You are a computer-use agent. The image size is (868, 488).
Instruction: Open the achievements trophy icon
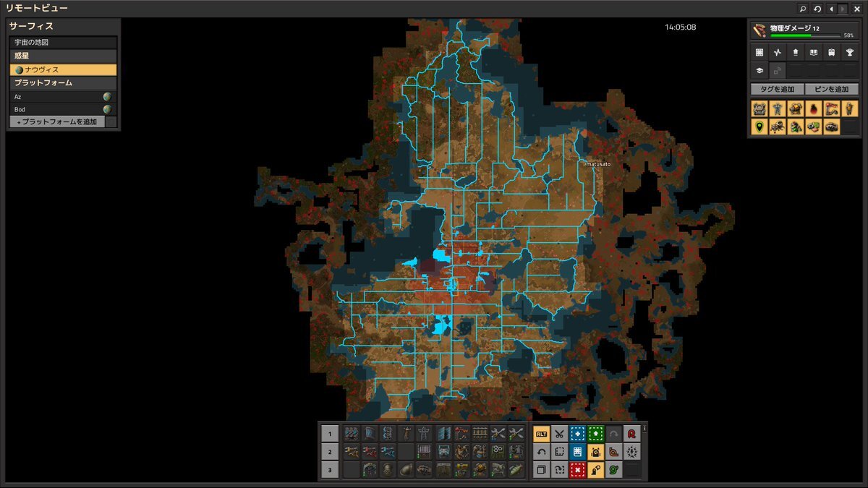[x=850, y=53]
